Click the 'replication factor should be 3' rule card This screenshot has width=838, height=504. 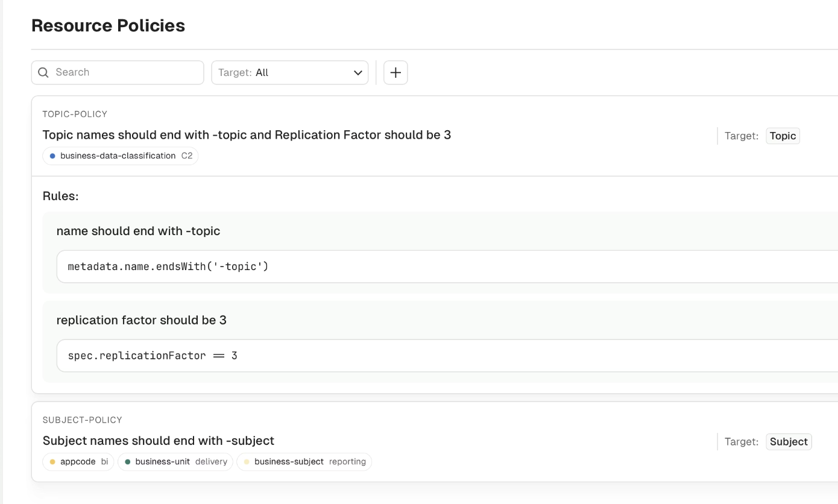click(241, 320)
